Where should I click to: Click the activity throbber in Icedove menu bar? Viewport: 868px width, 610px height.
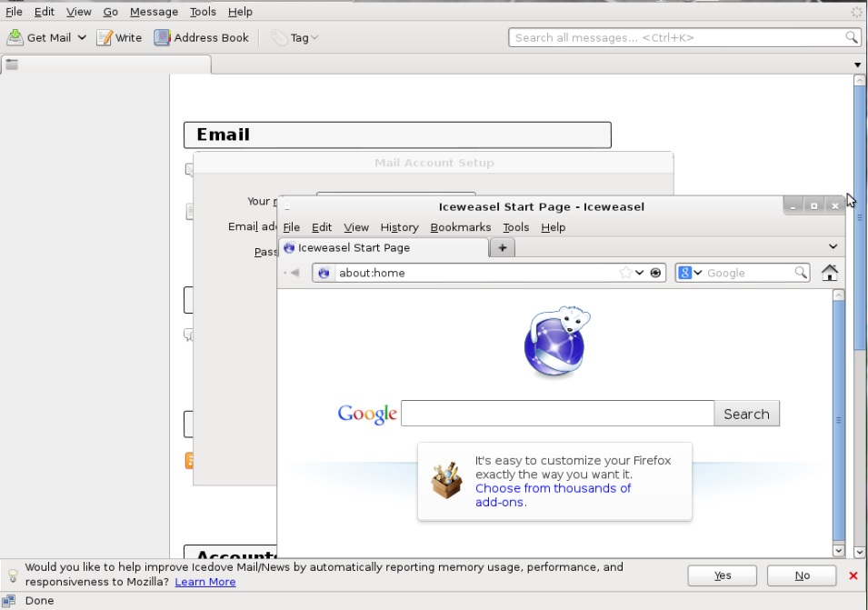coord(856,12)
